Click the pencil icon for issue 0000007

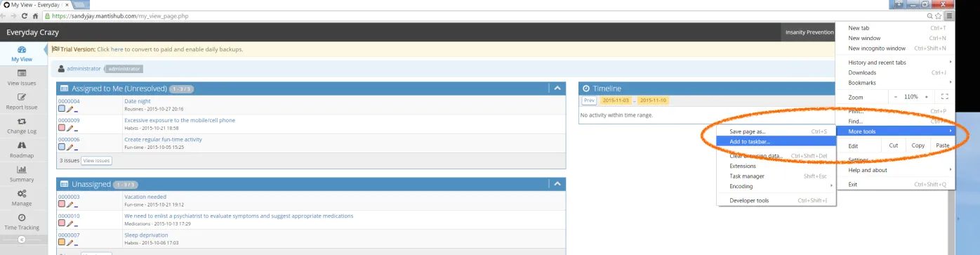(70, 243)
